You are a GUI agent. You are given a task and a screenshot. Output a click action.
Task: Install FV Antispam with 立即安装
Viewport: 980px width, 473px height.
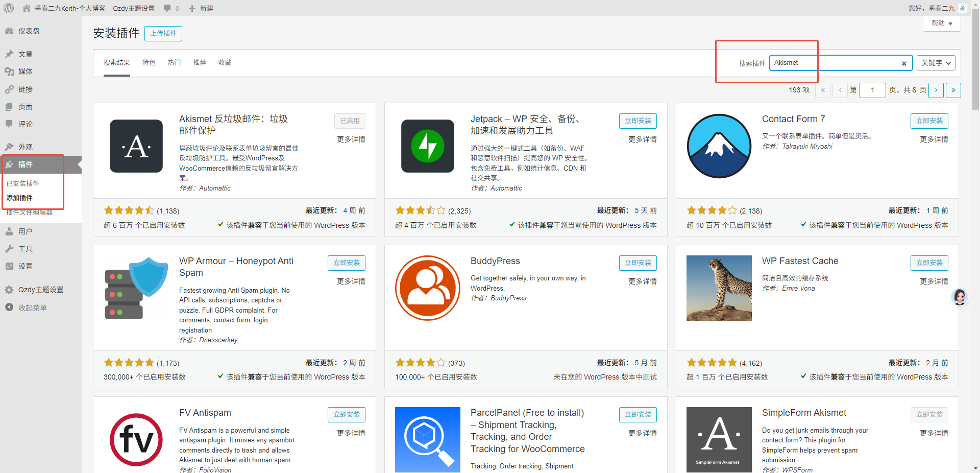[347, 414]
